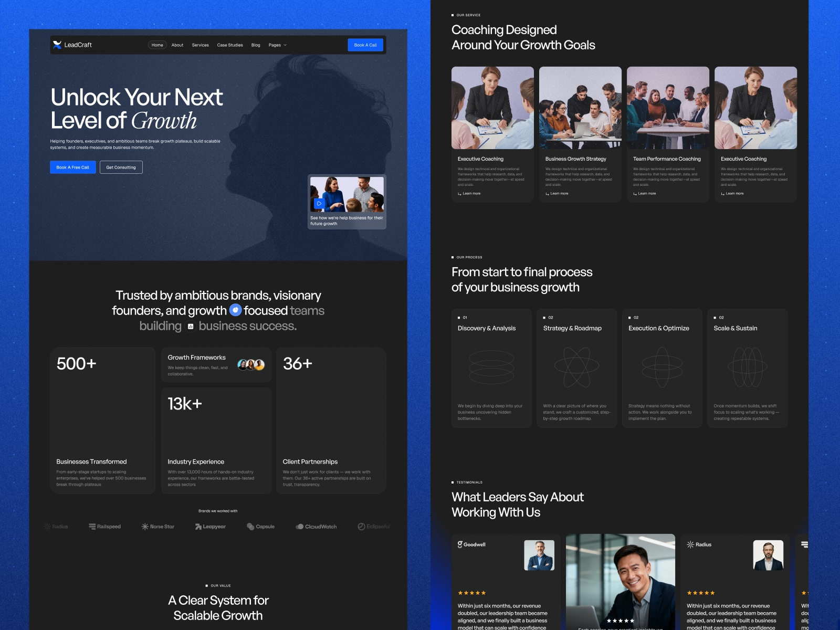Click the LeadCraft logo in the navbar
Screen dimensions: 840x630
[72, 45]
